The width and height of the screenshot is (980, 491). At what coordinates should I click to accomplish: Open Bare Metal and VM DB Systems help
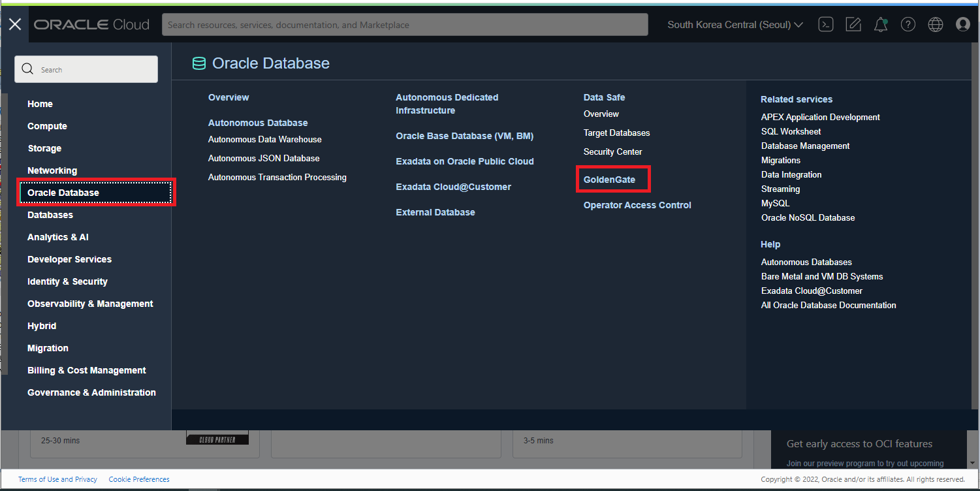822,276
